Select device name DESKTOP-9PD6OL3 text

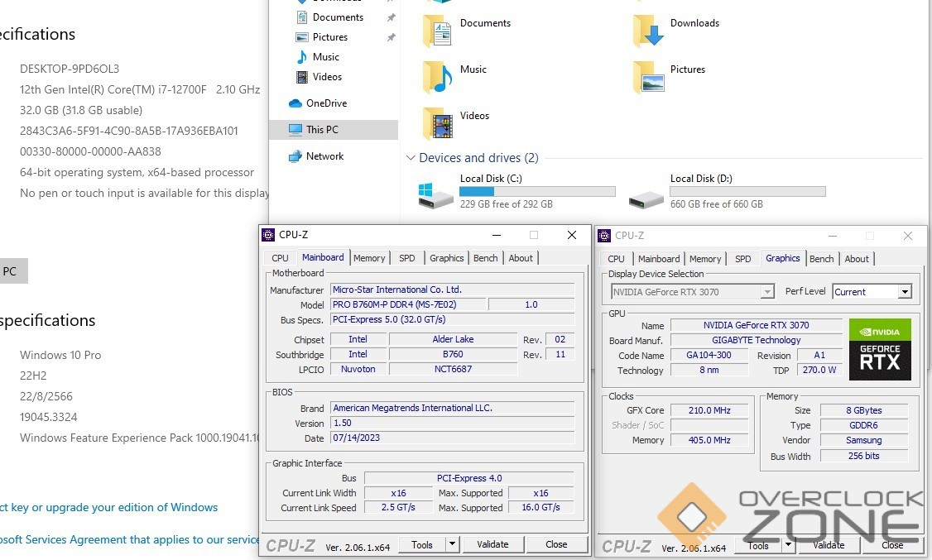click(70, 69)
